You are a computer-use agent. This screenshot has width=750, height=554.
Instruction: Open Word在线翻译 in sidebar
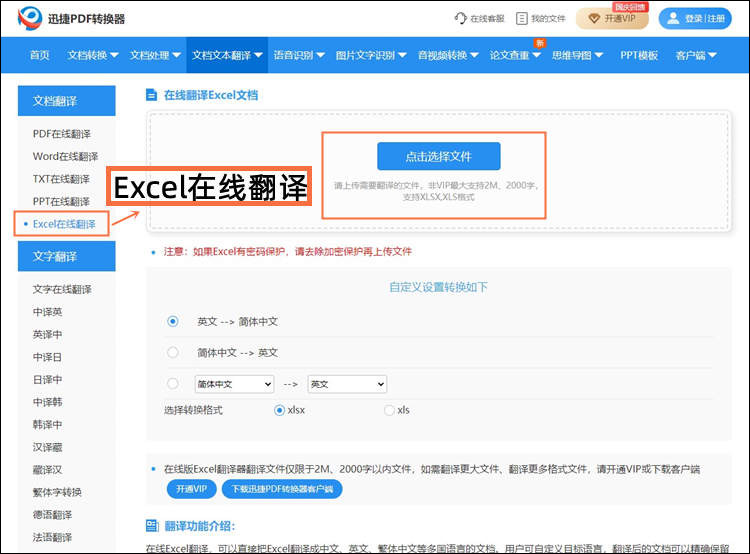[x=66, y=156]
